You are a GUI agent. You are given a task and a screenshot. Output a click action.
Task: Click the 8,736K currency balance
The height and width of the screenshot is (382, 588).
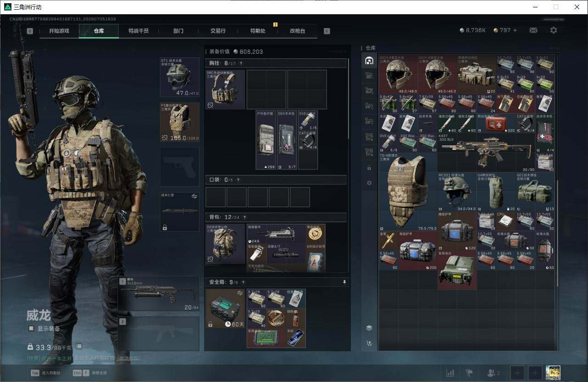click(472, 30)
